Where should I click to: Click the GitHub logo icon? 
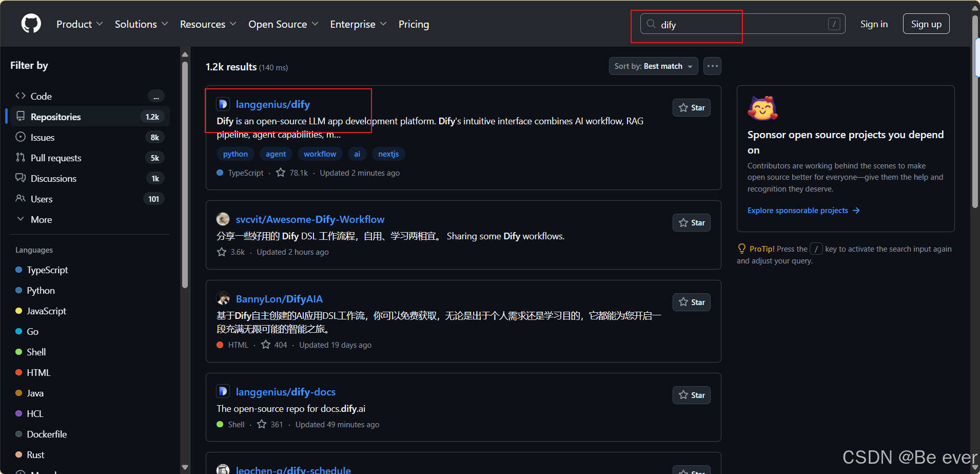point(31,23)
